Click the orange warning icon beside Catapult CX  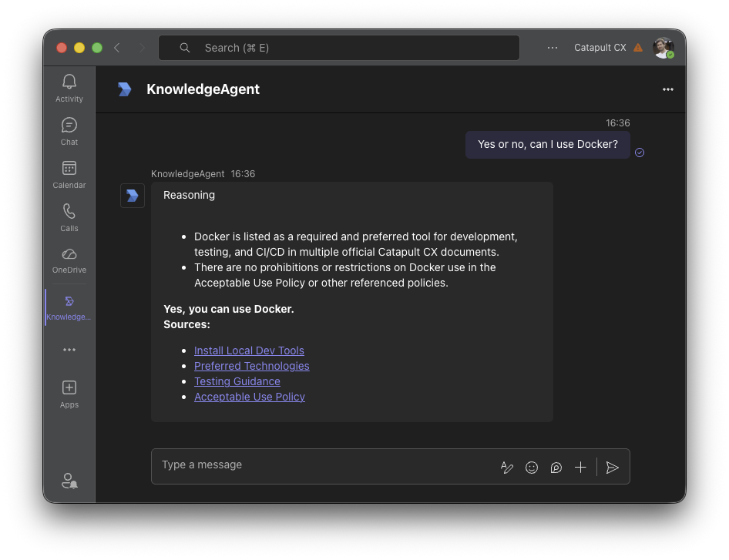[x=638, y=47]
